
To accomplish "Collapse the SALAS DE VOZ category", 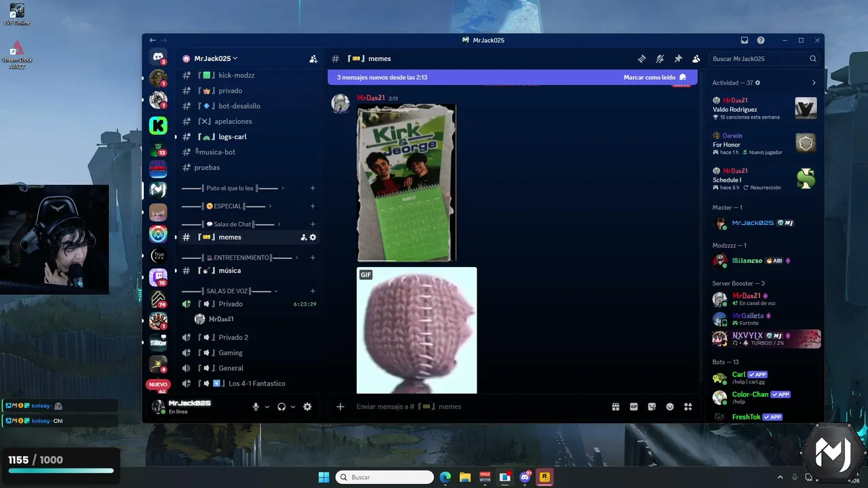I will [230, 291].
